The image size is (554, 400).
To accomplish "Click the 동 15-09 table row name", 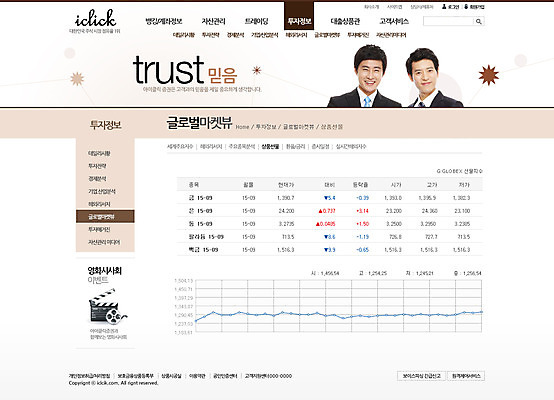I will click(x=200, y=224).
